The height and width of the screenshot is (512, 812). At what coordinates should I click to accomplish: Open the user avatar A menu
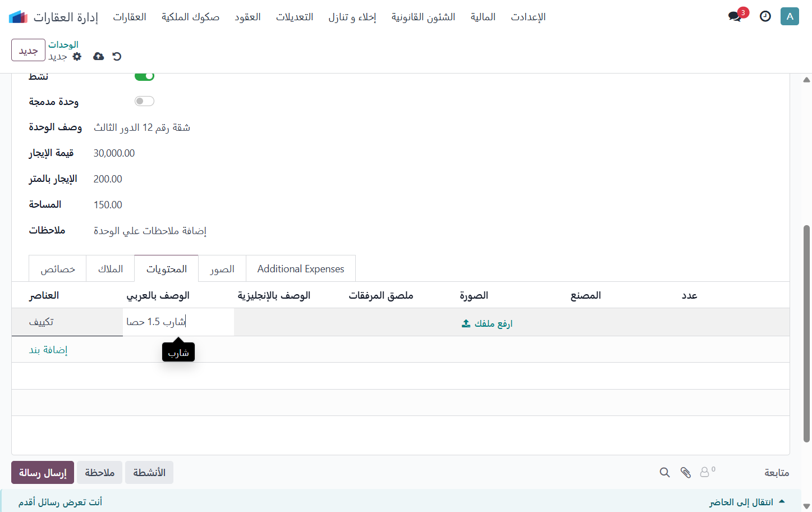(x=790, y=16)
